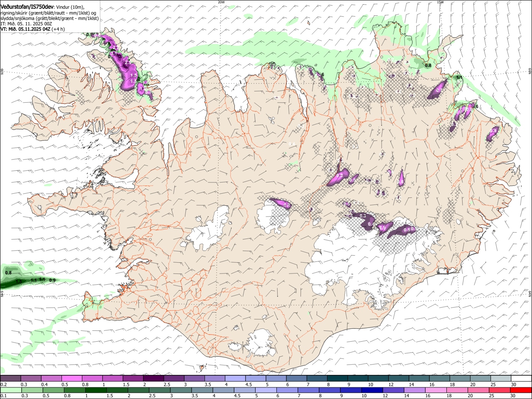Image resolution: width=532 pixels, height=399 pixels.
Task: Click the 0.8 precipitation label in the northeast
Action: (428, 66)
